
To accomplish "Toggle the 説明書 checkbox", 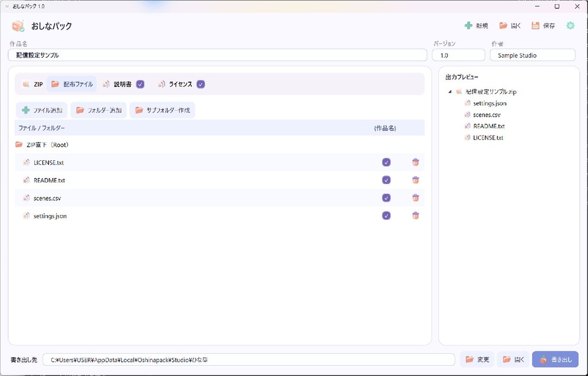I will click(x=140, y=84).
